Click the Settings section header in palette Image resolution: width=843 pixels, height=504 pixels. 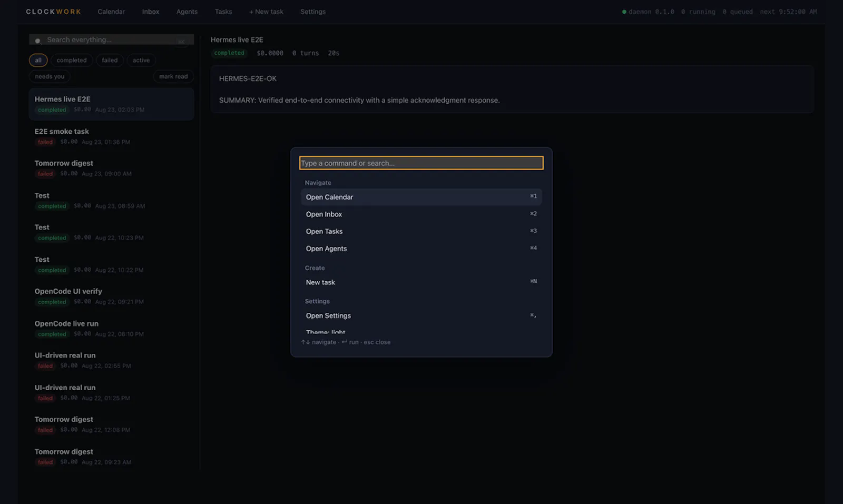pyautogui.click(x=317, y=301)
